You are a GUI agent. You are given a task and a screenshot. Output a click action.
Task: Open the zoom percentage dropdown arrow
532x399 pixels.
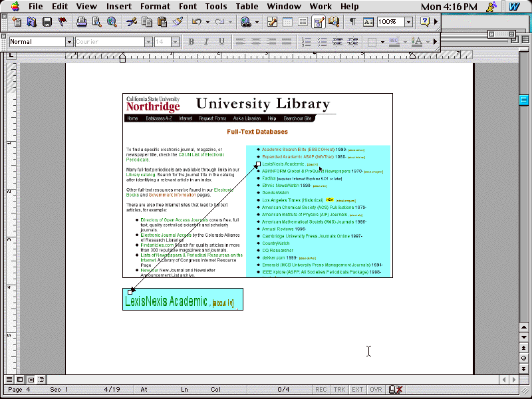pos(409,22)
